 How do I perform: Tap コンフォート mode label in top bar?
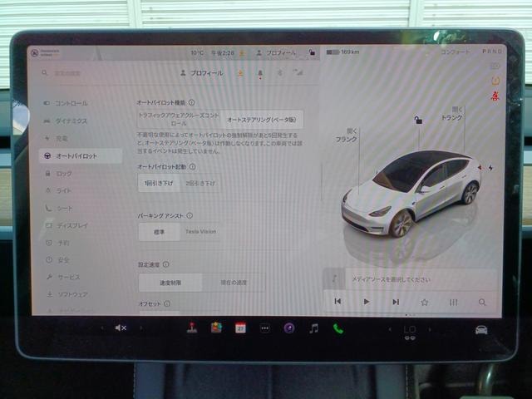[456, 52]
